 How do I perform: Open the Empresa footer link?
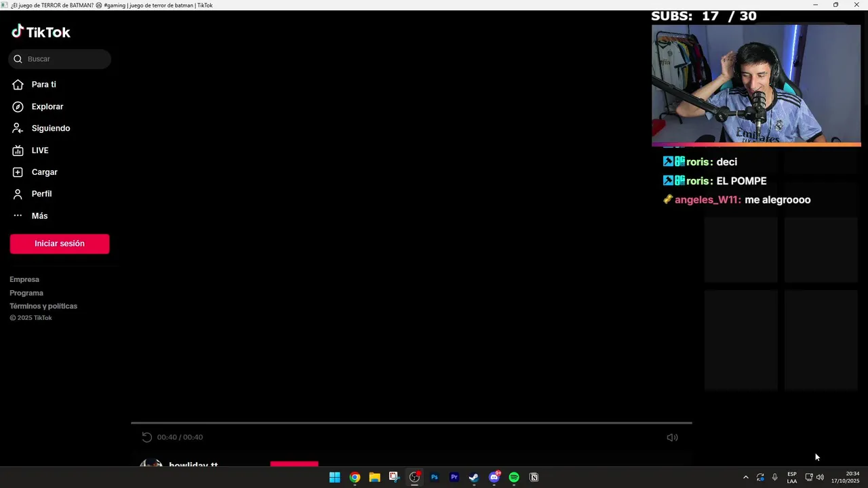(x=24, y=279)
